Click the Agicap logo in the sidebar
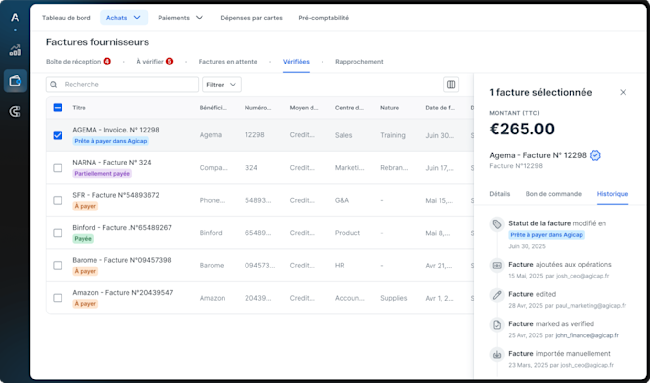This screenshot has width=650, height=383. [x=15, y=18]
